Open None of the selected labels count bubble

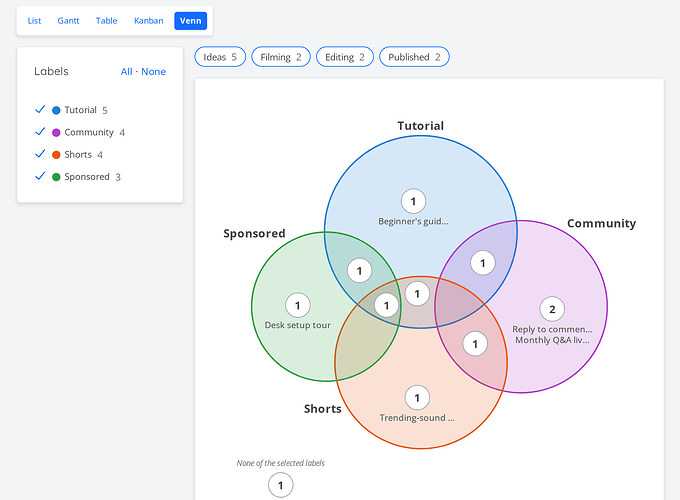(281, 485)
